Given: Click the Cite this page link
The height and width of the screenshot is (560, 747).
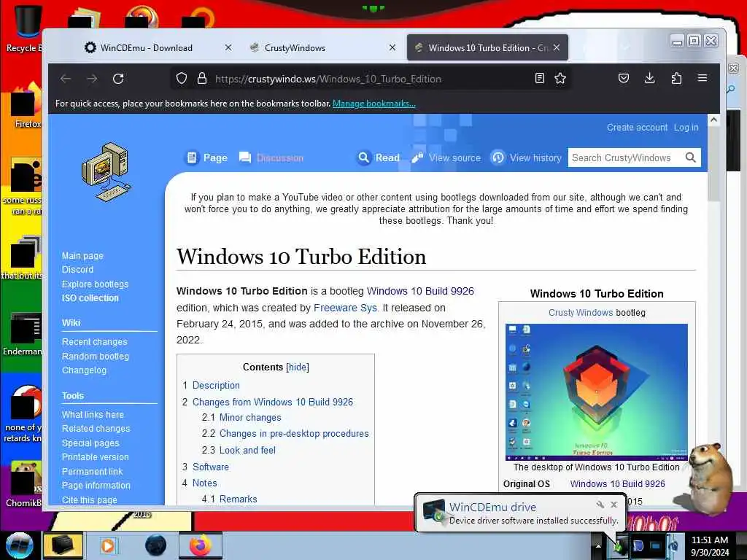Looking at the screenshot, I should [89, 499].
